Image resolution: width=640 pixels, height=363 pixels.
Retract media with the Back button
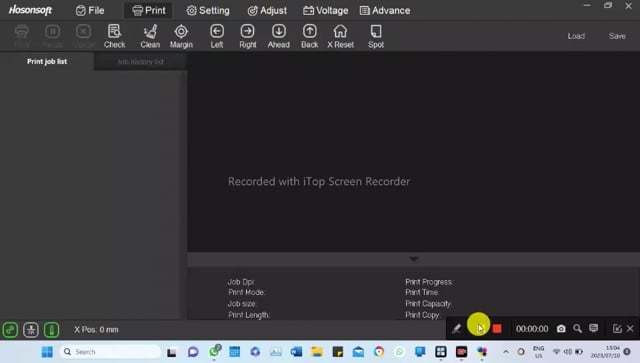click(309, 36)
